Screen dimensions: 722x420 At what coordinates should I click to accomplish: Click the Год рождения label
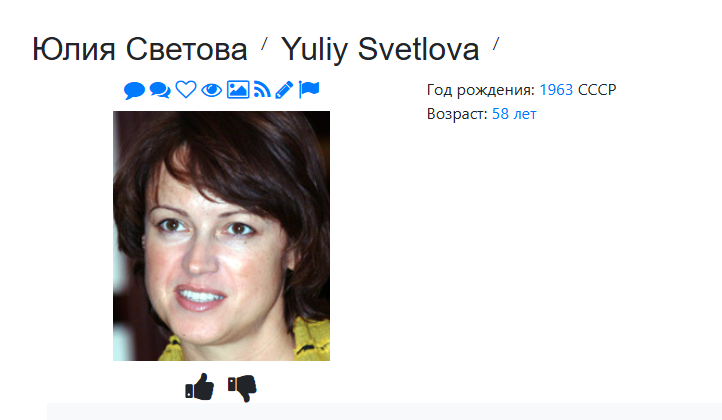pyautogui.click(x=481, y=90)
